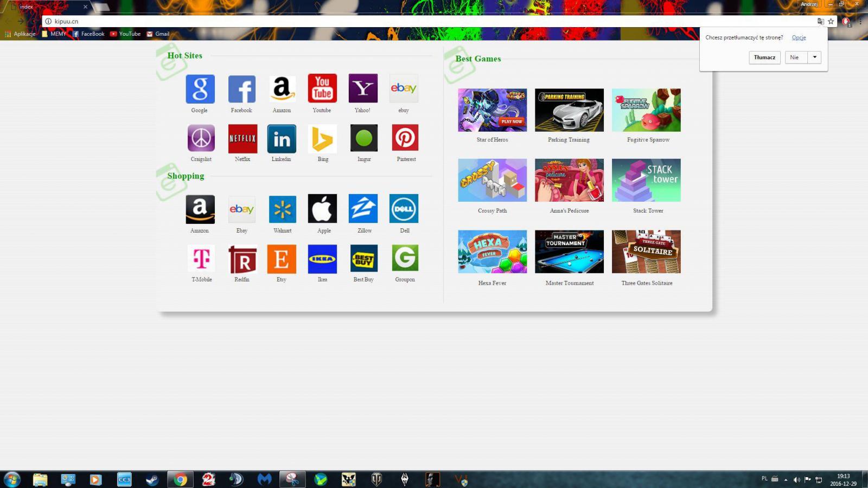
Task: Open Chrome's three-dot menu
Action: point(860,21)
